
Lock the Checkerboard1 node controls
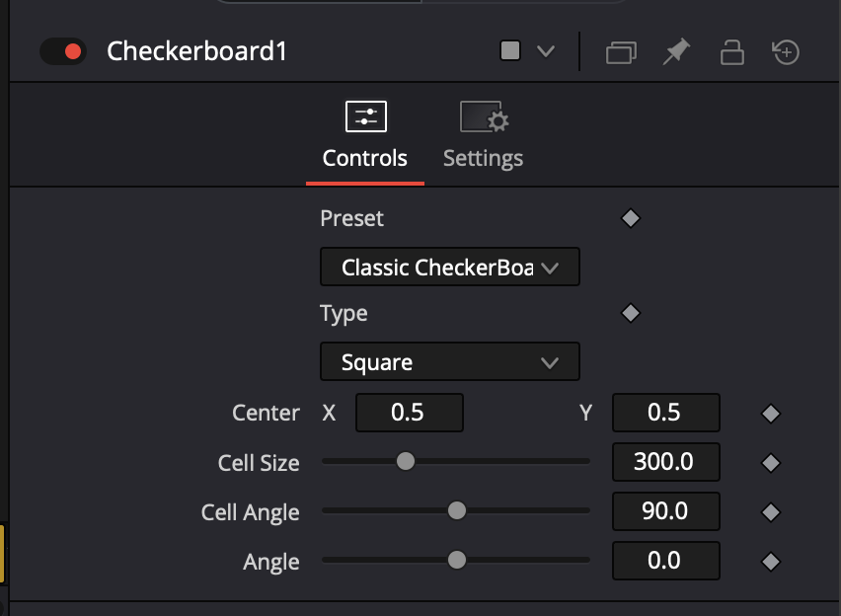(x=731, y=51)
